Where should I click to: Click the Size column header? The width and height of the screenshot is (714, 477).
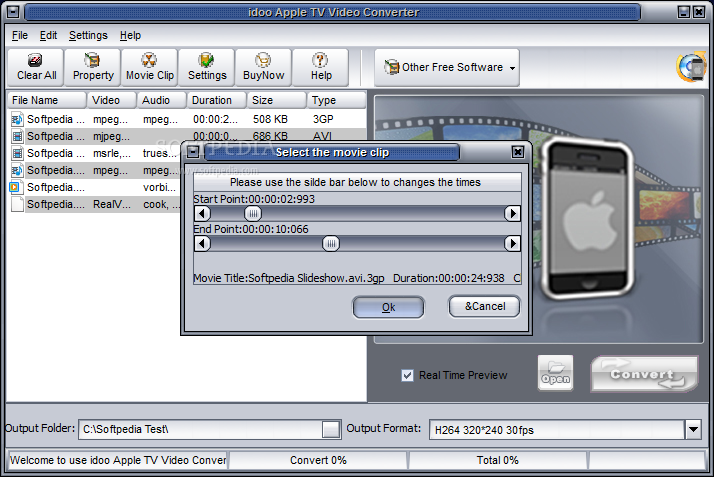click(277, 100)
